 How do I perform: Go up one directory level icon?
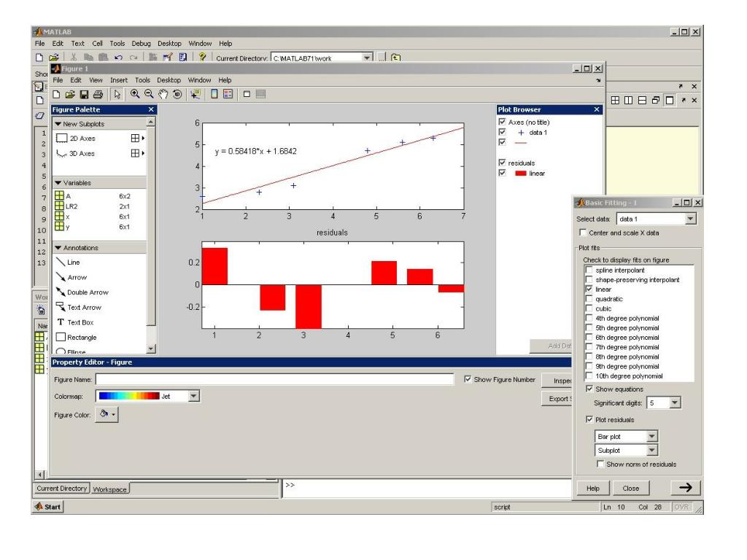coord(396,58)
